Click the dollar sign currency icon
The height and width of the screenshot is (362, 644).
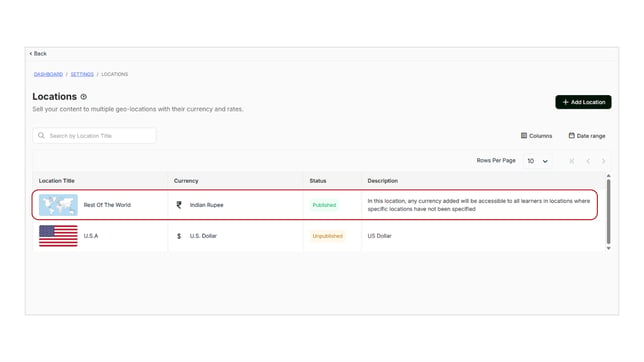coord(179,236)
